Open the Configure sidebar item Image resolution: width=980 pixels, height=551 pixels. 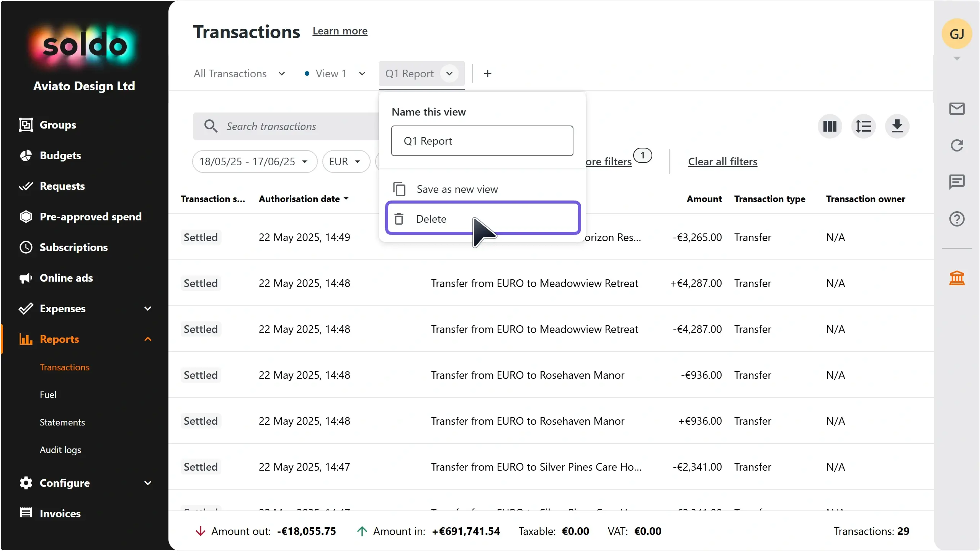(x=64, y=483)
